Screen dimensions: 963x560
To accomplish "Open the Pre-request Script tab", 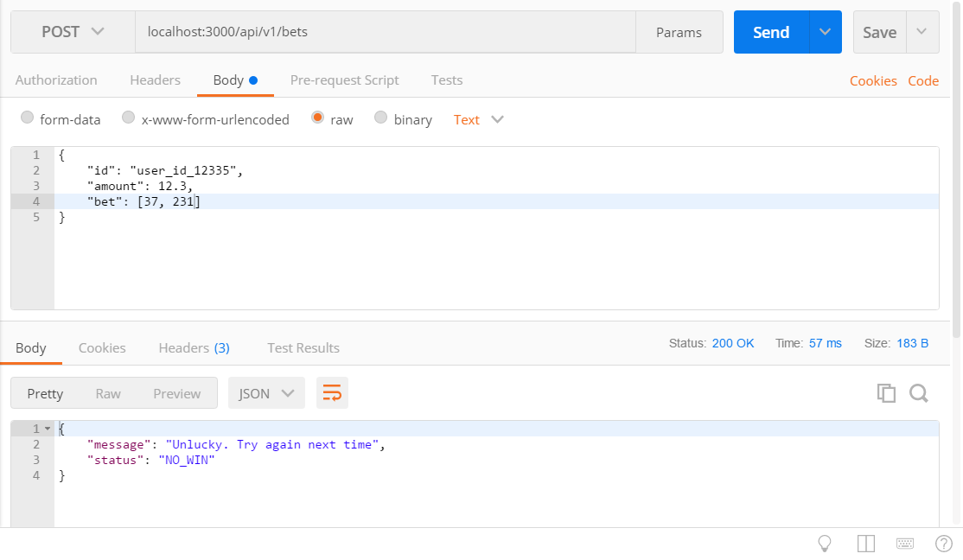I will [x=345, y=80].
